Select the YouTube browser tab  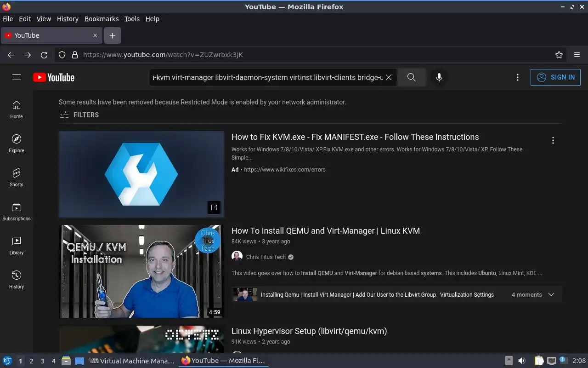(x=51, y=35)
